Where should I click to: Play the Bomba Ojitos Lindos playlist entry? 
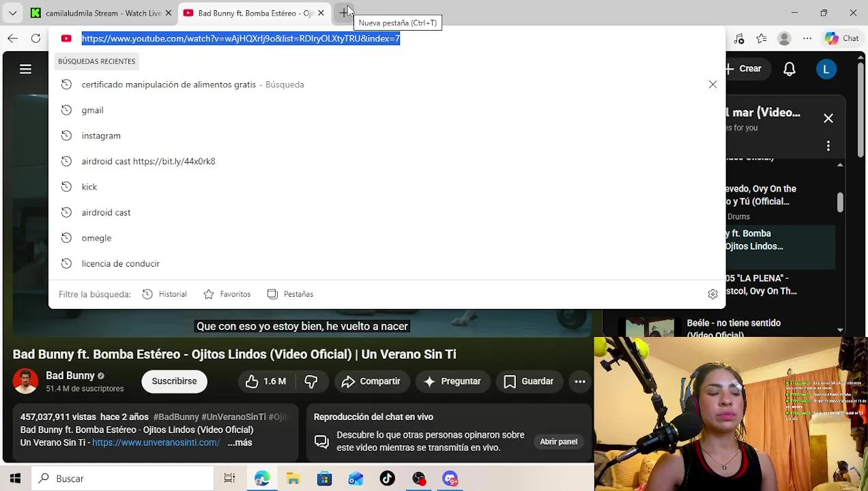[780, 247]
